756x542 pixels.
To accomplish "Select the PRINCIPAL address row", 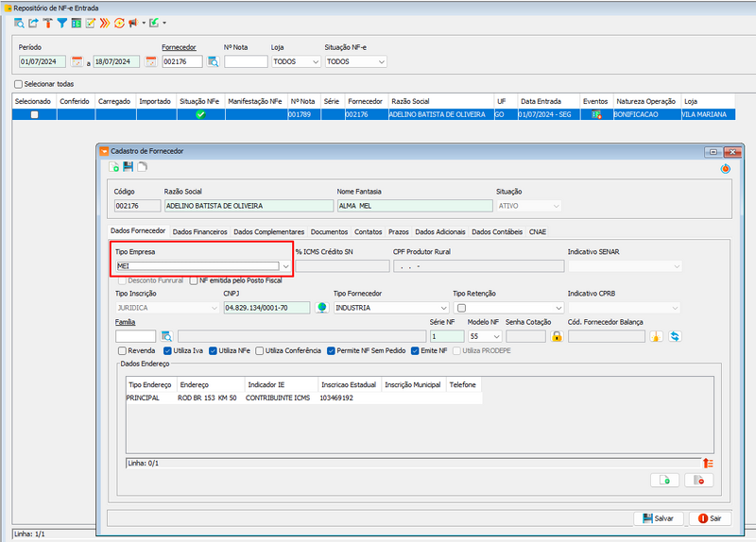I will pyautogui.click(x=303, y=398).
